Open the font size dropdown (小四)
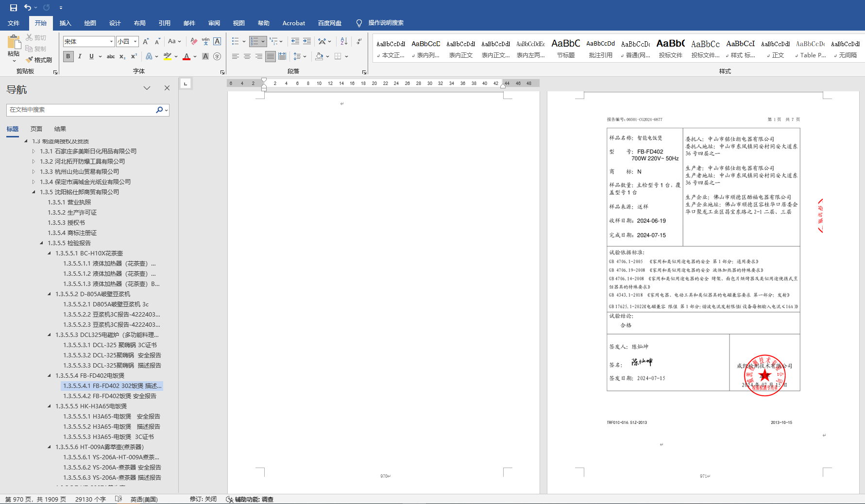 (x=135, y=42)
